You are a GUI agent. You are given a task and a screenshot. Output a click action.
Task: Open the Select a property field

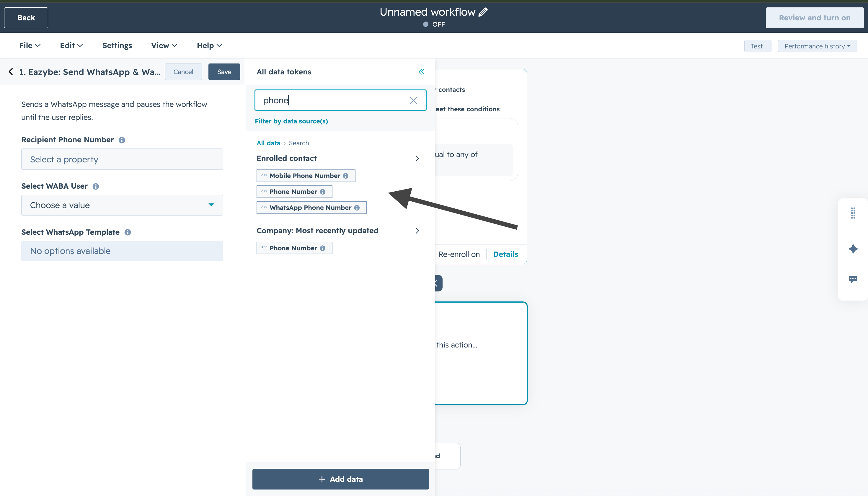[122, 159]
